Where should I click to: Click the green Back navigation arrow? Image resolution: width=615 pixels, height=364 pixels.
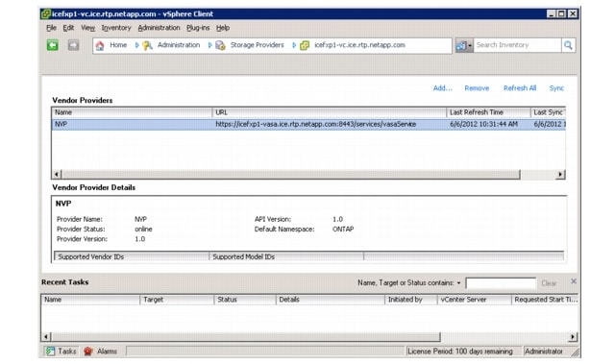[53, 45]
